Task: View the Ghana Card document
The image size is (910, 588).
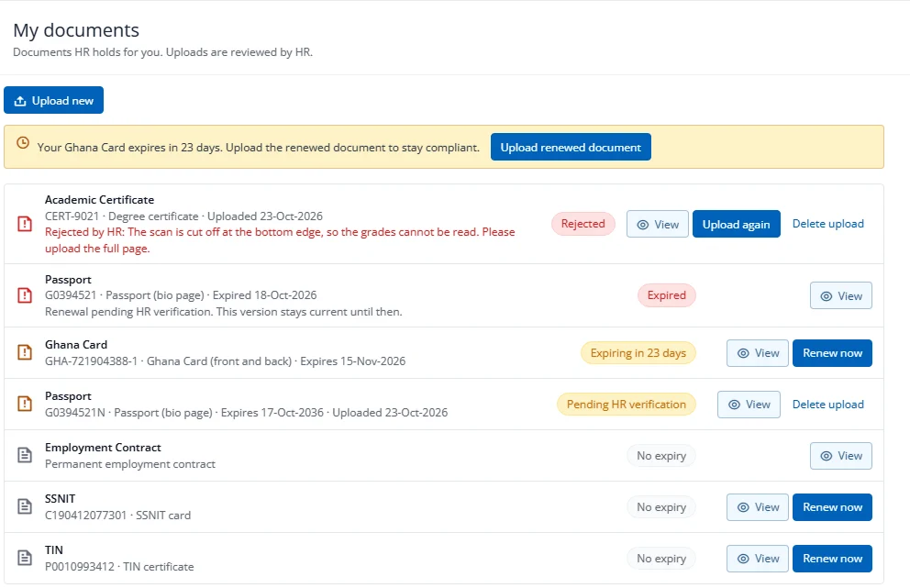Action: tap(758, 353)
